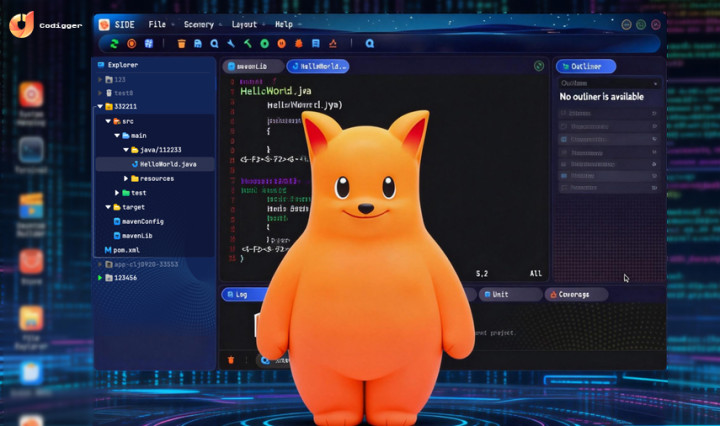Click the blue document list toolbar icon

coord(315,44)
